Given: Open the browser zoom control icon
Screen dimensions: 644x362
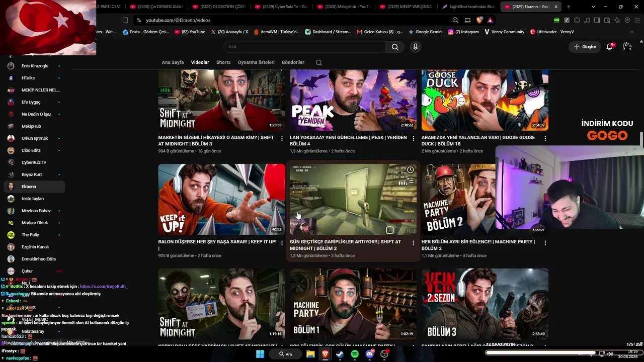Looking at the screenshot, I should click(455, 20).
